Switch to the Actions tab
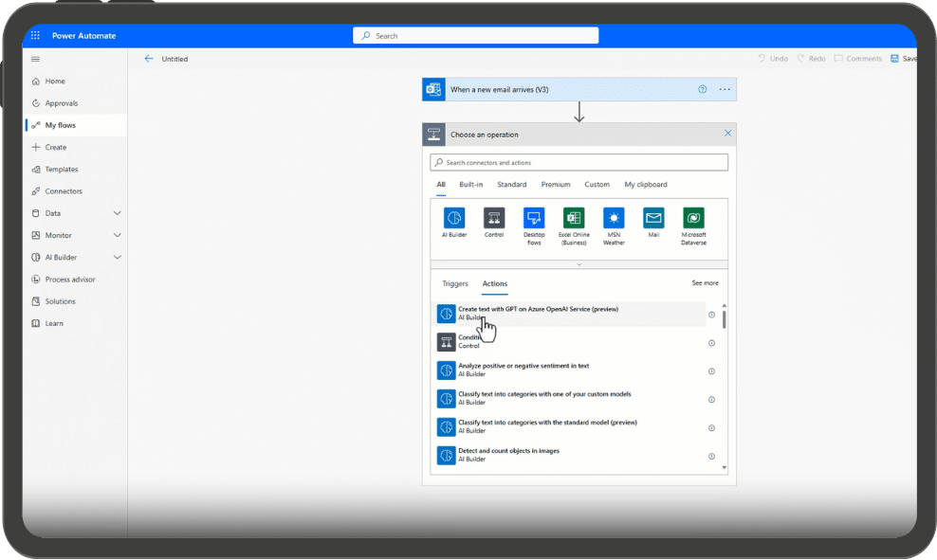The width and height of the screenshot is (937, 560). click(x=495, y=283)
